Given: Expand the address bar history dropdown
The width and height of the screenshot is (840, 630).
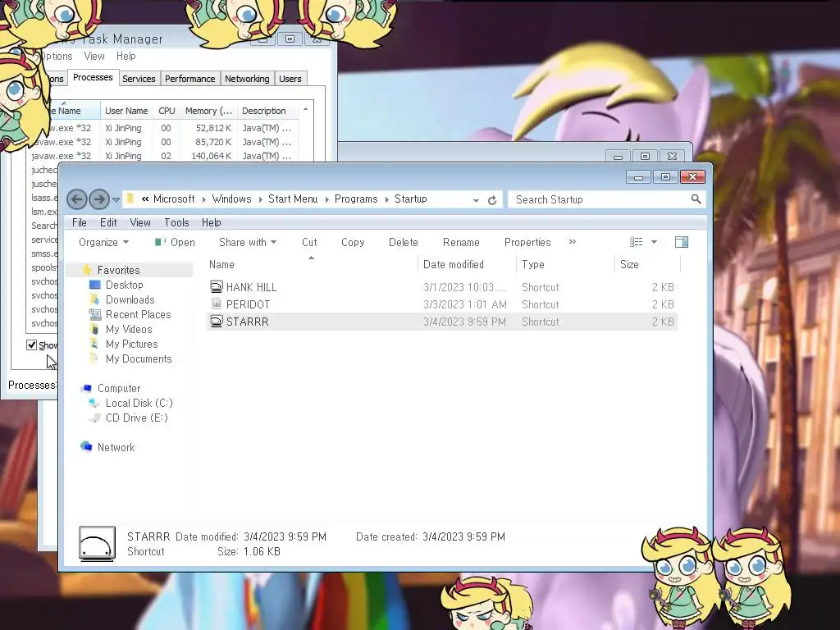Looking at the screenshot, I should point(476,200).
